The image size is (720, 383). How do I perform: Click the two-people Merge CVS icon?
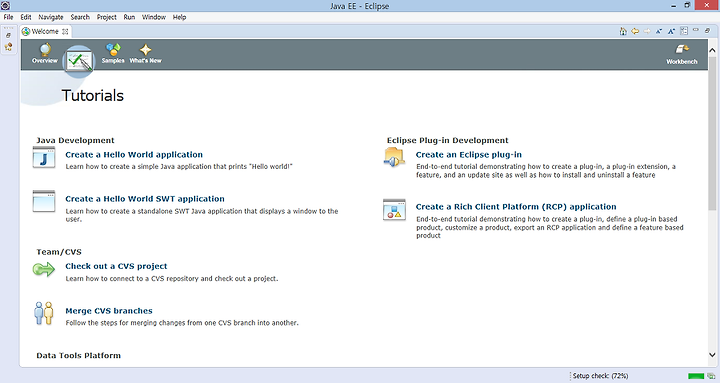(44, 313)
